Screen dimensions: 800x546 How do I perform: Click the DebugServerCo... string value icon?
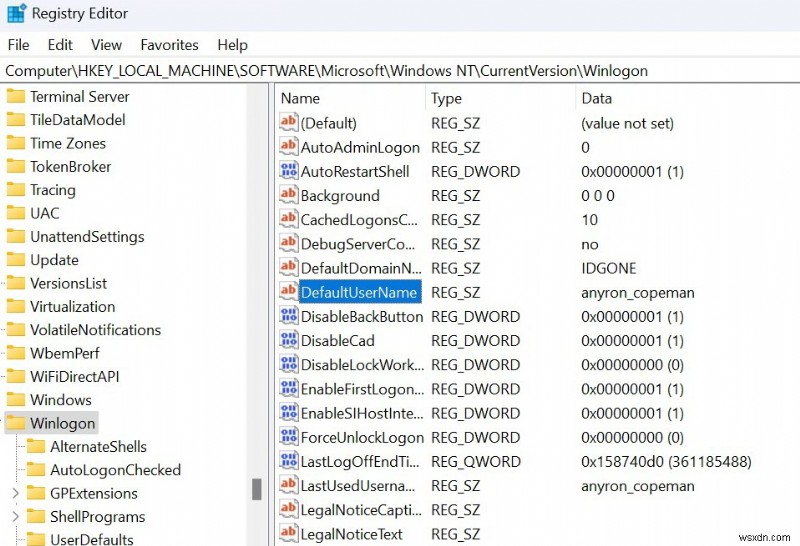click(x=289, y=243)
